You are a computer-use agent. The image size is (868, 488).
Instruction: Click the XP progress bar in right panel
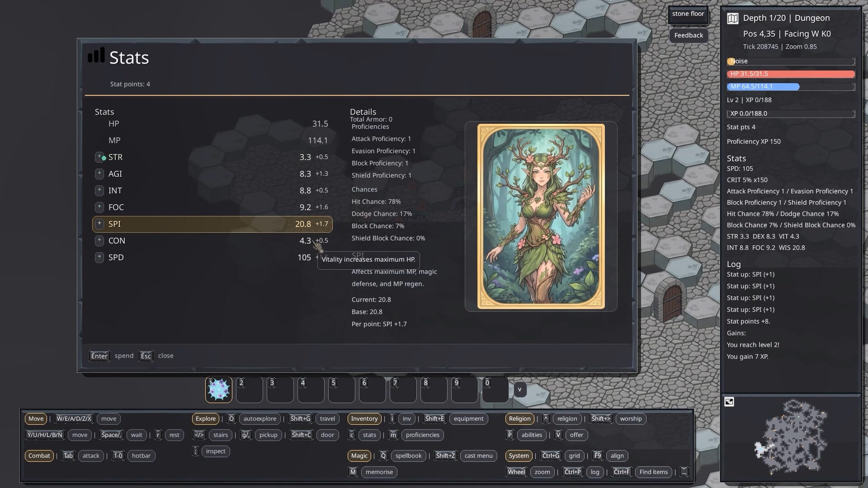click(x=790, y=113)
